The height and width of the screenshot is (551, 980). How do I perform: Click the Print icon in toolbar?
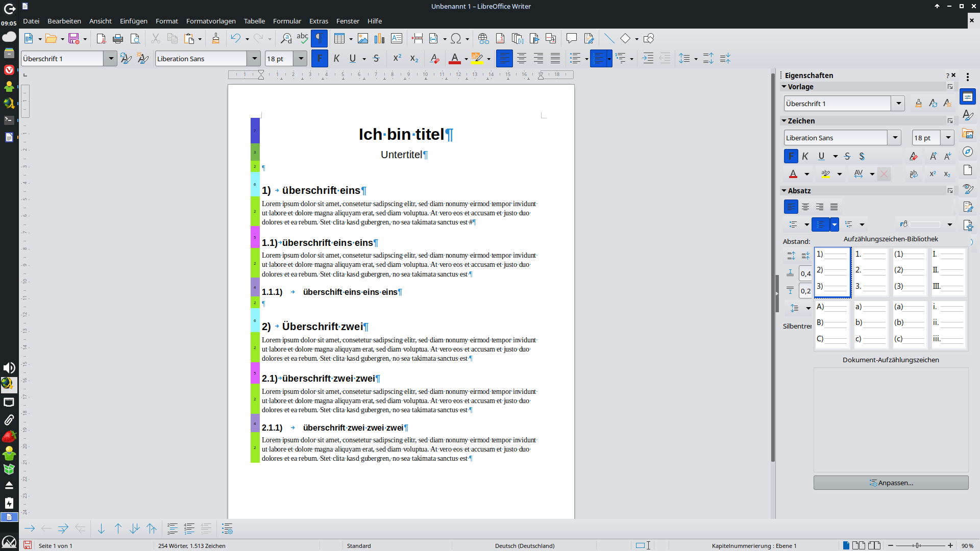118,39
